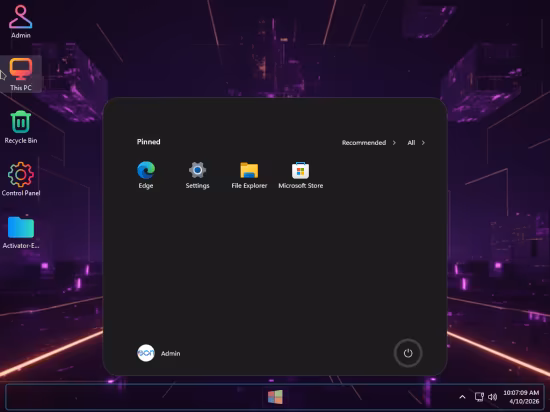Open the Admin desktop icon
This screenshot has height=412, width=550.
[21, 21]
